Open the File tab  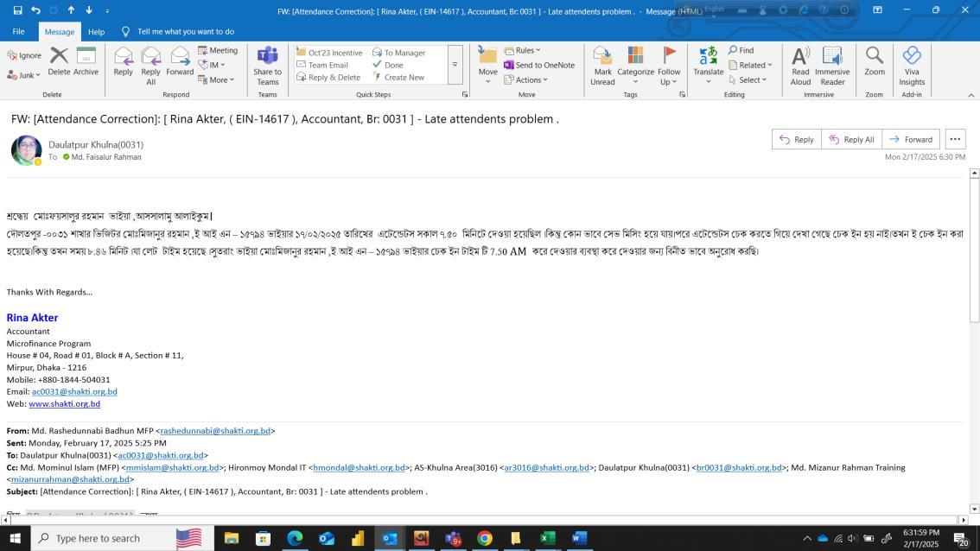(x=19, y=31)
